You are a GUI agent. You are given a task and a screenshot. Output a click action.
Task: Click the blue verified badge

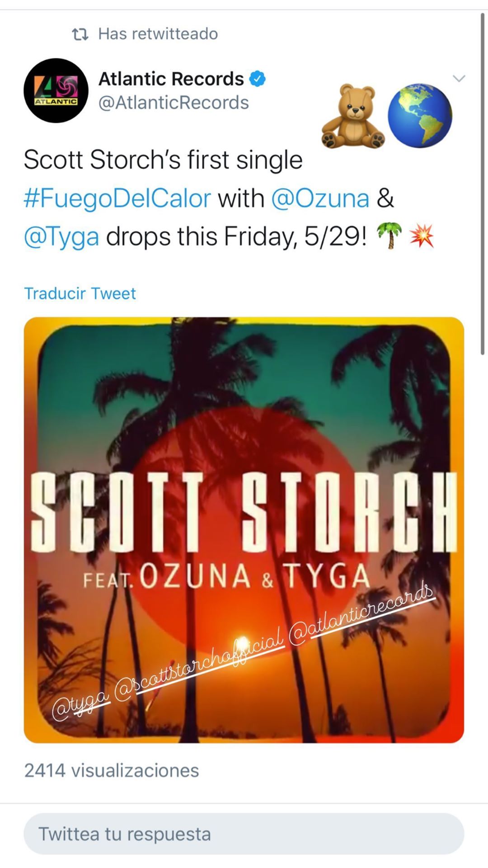[x=258, y=79]
